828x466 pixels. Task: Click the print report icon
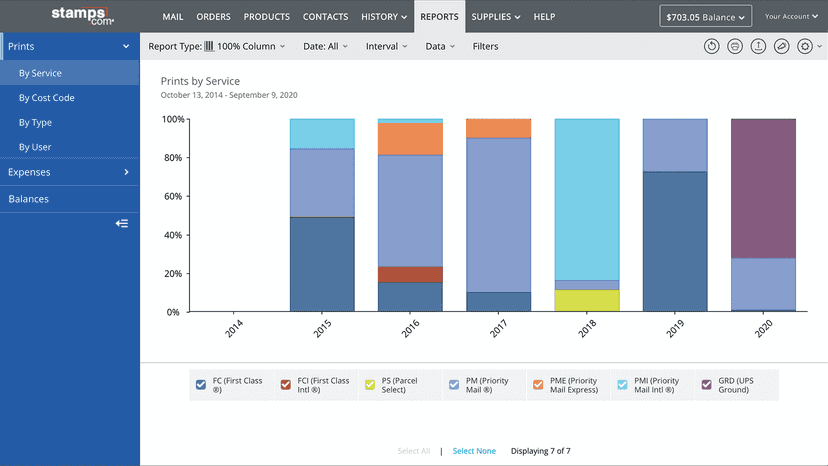point(735,46)
